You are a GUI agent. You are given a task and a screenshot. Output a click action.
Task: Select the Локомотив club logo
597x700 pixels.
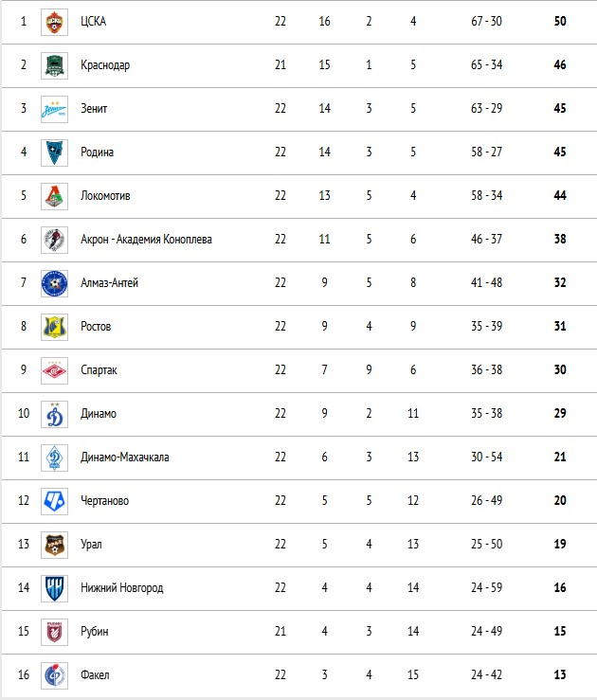coord(54,196)
